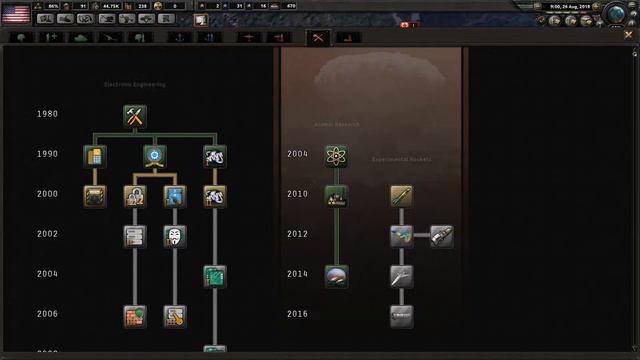Select the 2002 Anonymous mask technology
This screenshot has width=640, height=360.
[x=175, y=236]
